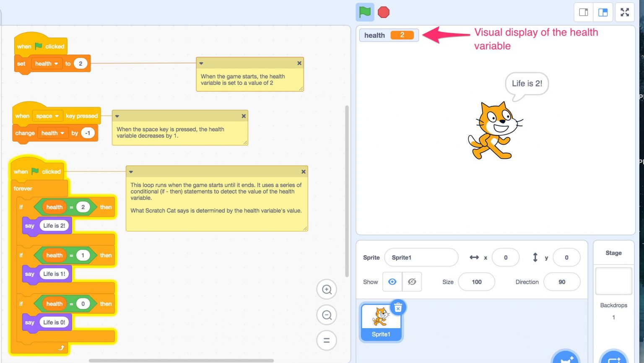This screenshot has width=644, height=363.
Task: Collapse the comment about health set to 2
Action: pos(201,63)
